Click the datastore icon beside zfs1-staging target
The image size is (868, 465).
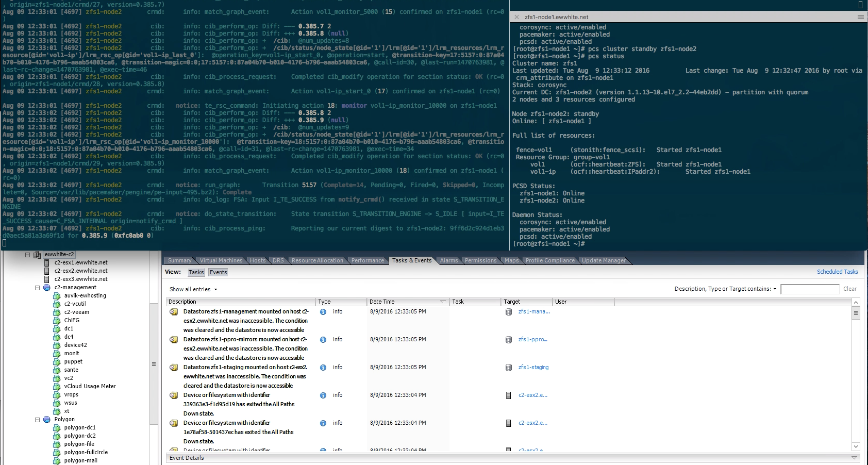(509, 368)
